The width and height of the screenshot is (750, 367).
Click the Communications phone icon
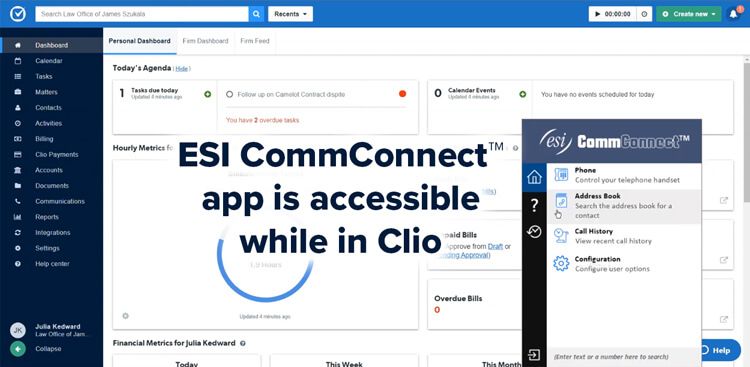click(x=18, y=201)
